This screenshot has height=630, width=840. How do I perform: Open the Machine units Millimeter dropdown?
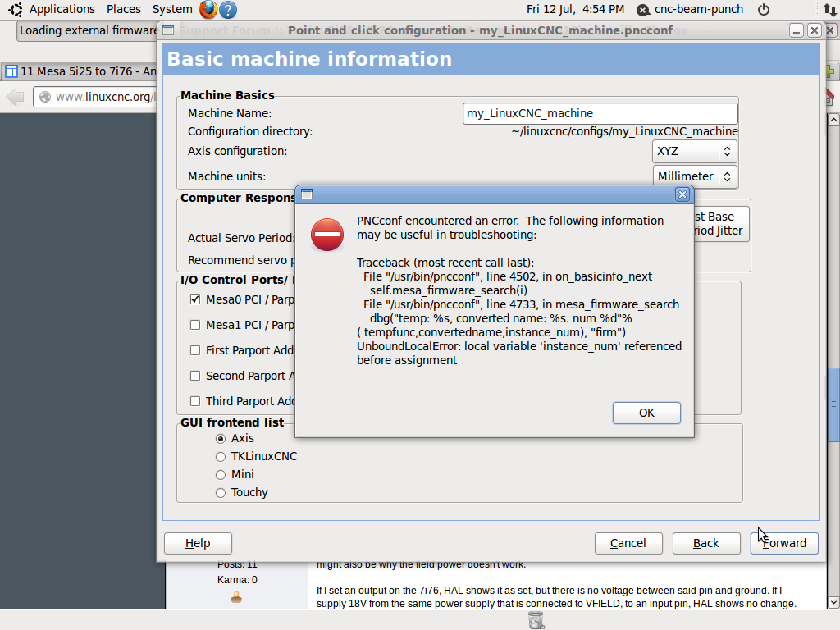click(694, 176)
